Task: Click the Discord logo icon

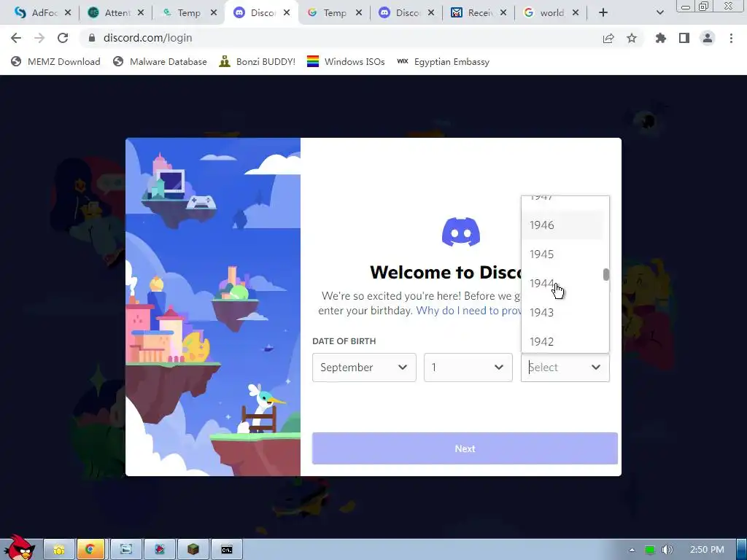Action: [x=461, y=232]
